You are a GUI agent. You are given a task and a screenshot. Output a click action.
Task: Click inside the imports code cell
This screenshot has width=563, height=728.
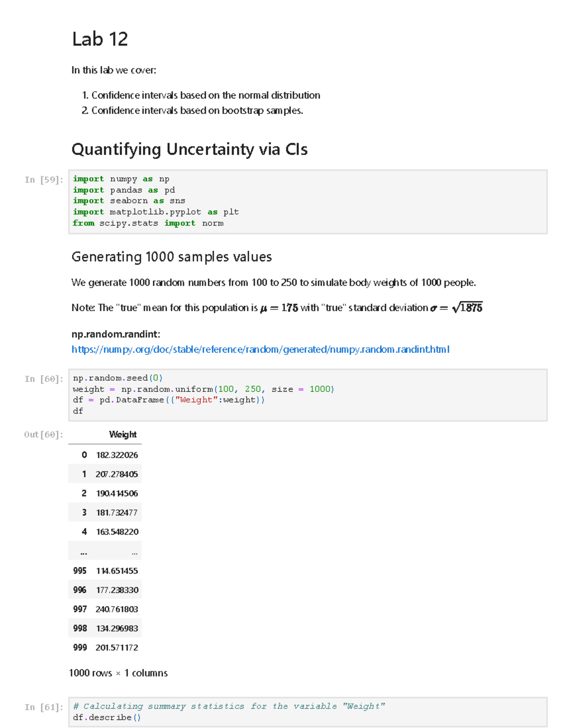(x=307, y=202)
